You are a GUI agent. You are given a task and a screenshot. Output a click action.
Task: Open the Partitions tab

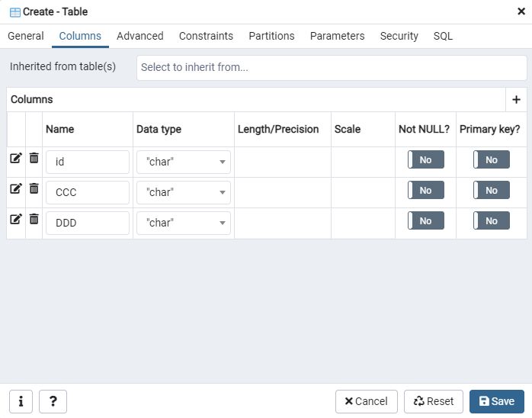pyautogui.click(x=271, y=36)
